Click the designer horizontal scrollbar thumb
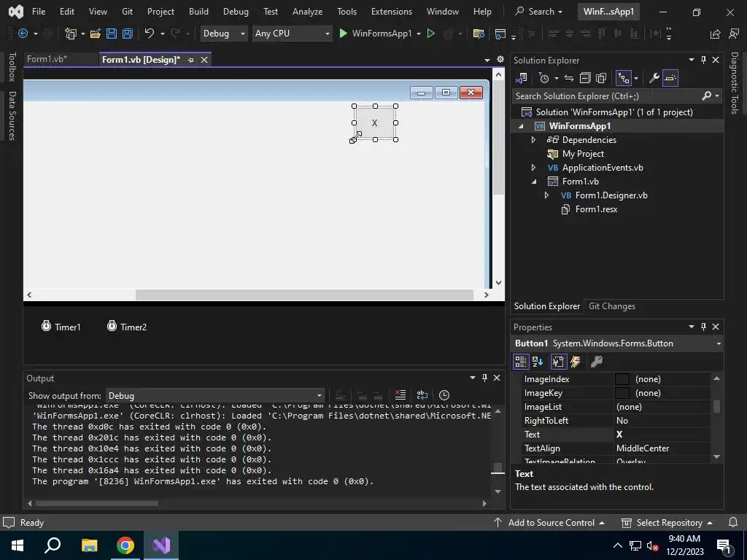This screenshot has width=747, height=560. point(304,295)
